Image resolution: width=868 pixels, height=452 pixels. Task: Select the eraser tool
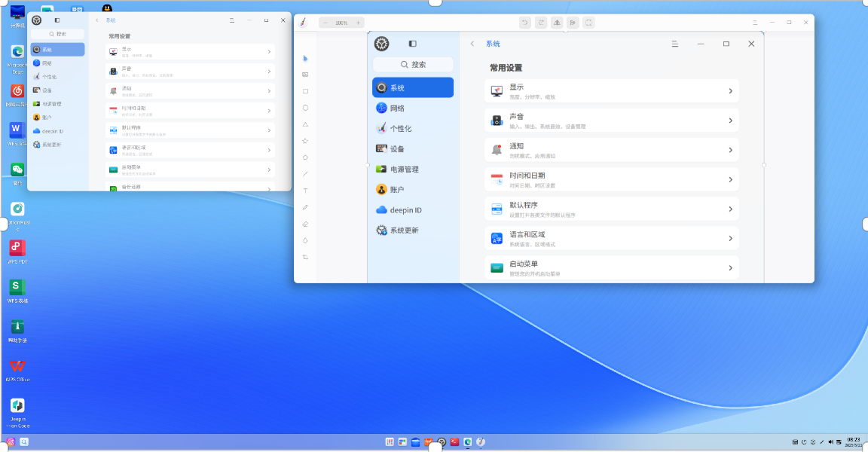305,224
